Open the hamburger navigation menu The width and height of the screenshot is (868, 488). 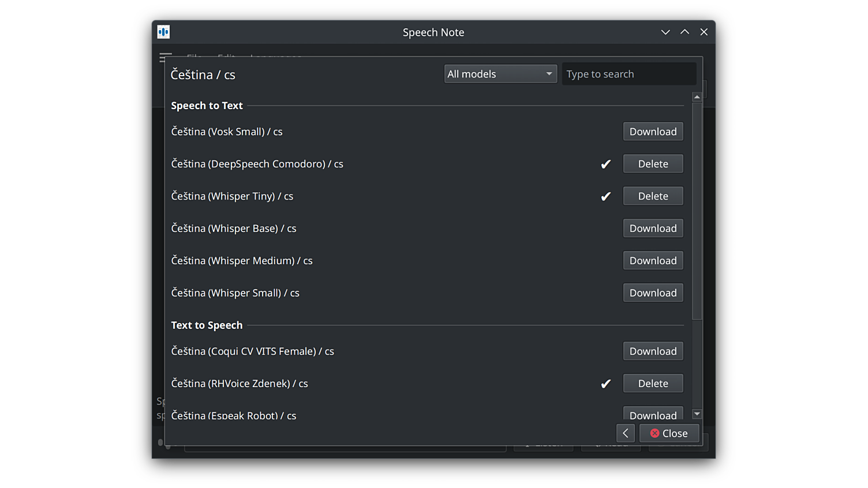pos(166,58)
